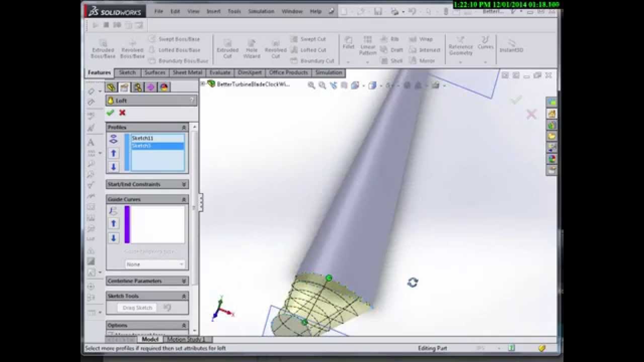Move guide curve down arrow
Viewport: 644px width, 362px height.
113,238
